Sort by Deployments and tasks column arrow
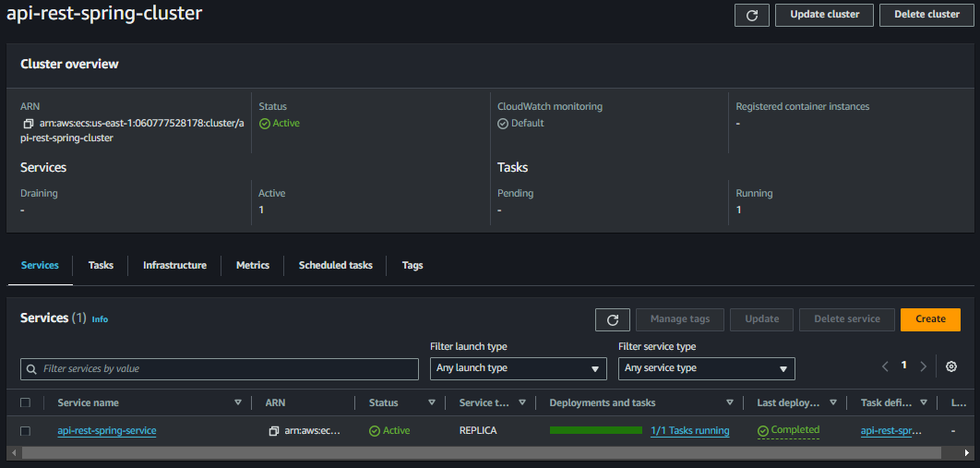Viewport: 980px width, 468px height. point(729,403)
